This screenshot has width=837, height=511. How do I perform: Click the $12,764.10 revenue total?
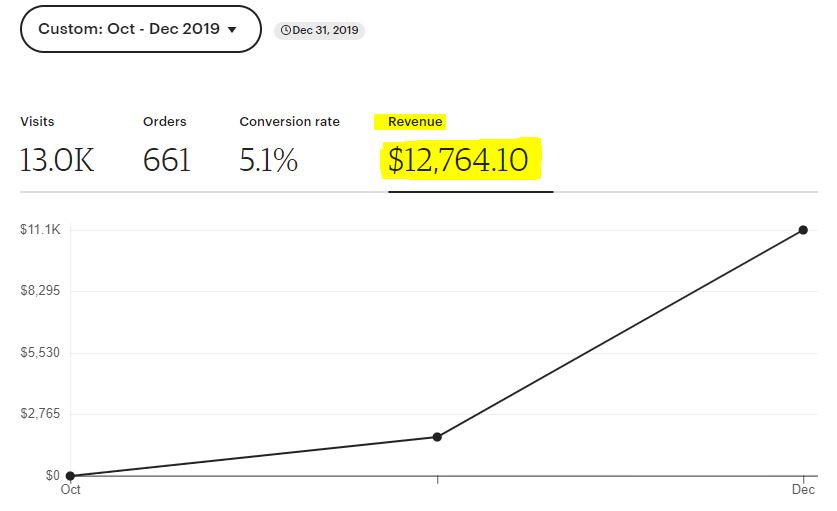[x=458, y=160]
